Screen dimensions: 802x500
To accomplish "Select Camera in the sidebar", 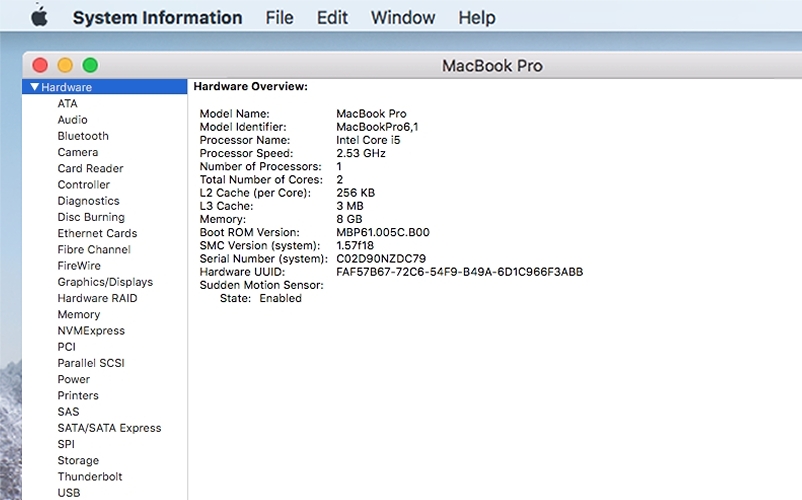I will click(x=78, y=152).
